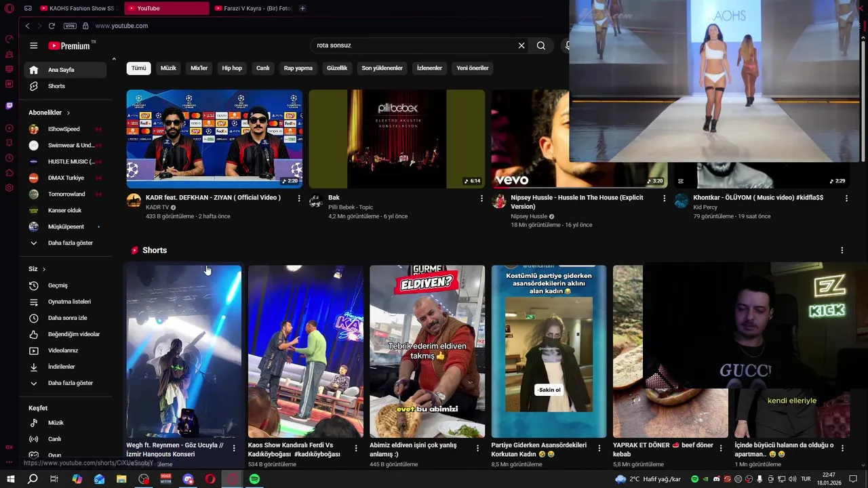868x488 pixels.
Task: Select the Mix'ler filter chip
Action: pos(199,68)
